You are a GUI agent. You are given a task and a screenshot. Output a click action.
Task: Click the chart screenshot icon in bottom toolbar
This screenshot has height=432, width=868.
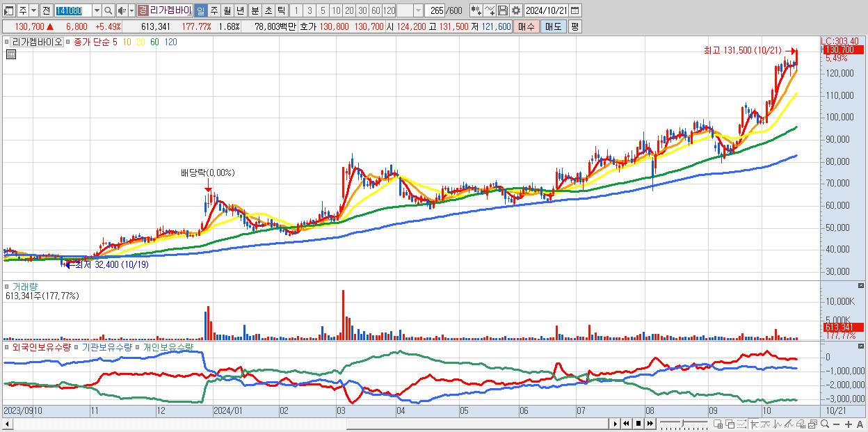(812, 424)
